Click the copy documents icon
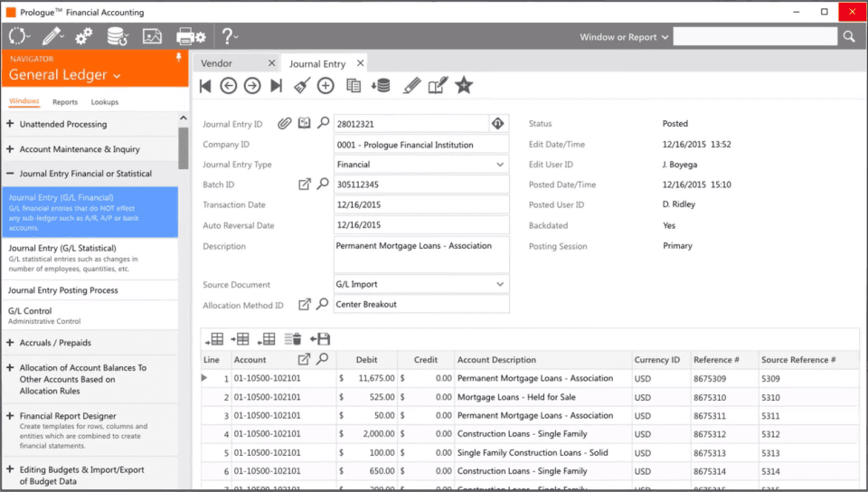The height and width of the screenshot is (492, 868). [x=354, y=86]
